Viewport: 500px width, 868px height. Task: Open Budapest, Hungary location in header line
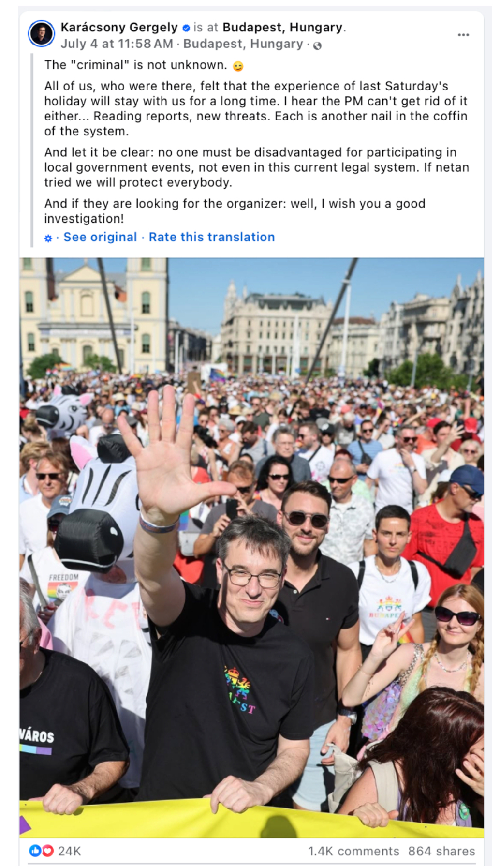click(282, 28)
